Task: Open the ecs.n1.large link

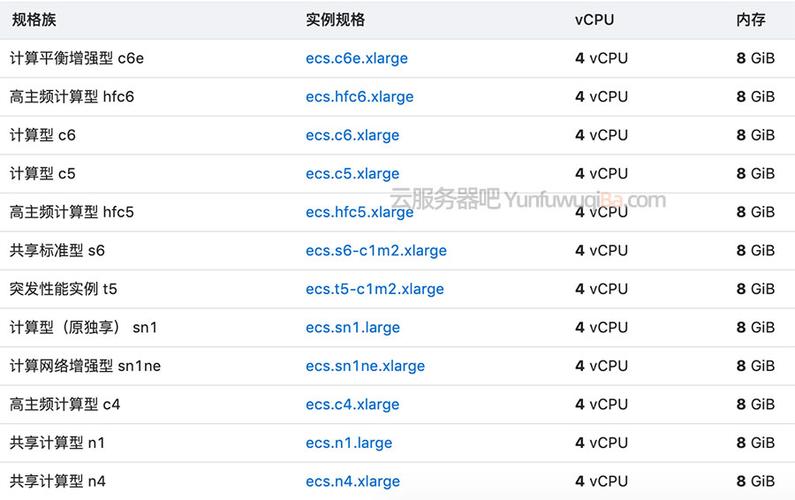Action: click(349, 443)
